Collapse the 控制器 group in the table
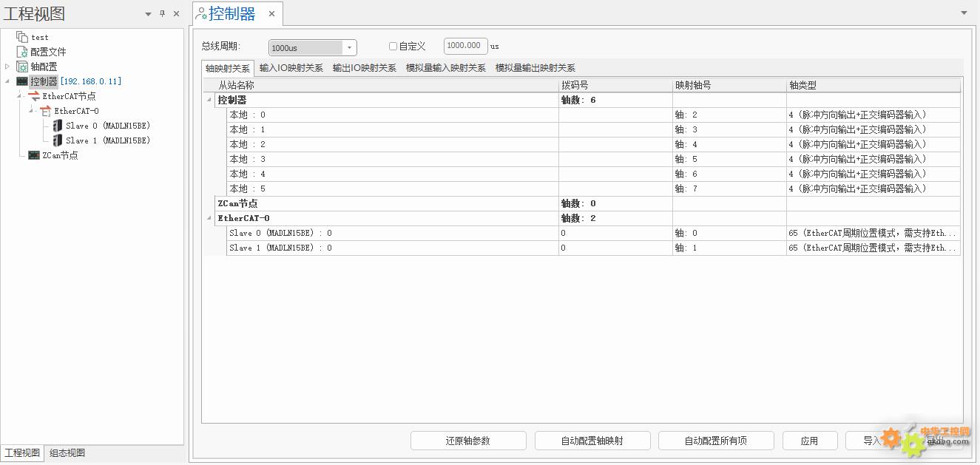 click(209, 100)
